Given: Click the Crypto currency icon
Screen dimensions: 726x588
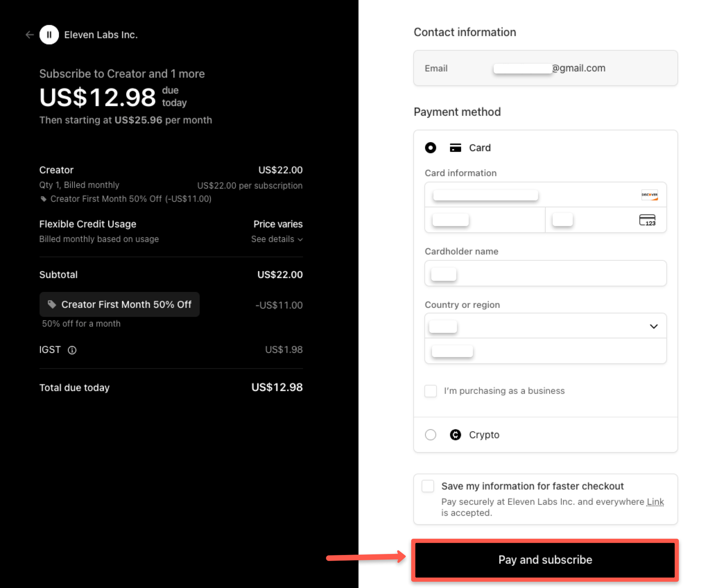Looking at the screenshot, I should coord(455,434).
